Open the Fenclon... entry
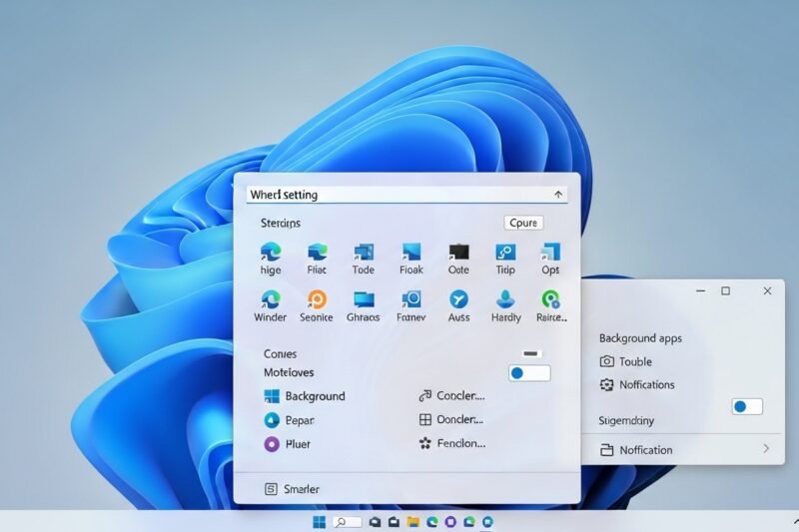Viewport: 799px width, 532px height. [452, 443]
